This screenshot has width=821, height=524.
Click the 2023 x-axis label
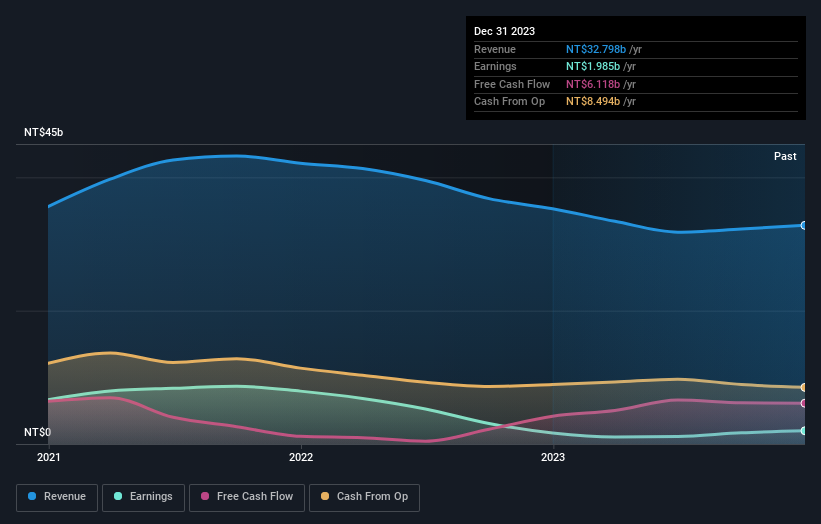tap(553, 457)
